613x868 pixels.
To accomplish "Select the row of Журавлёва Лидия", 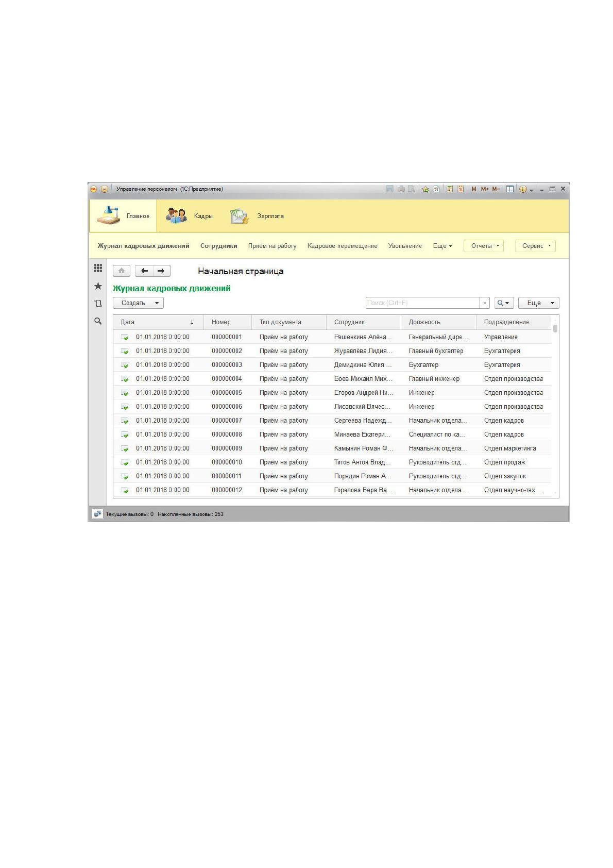I will tap(332, 351).
